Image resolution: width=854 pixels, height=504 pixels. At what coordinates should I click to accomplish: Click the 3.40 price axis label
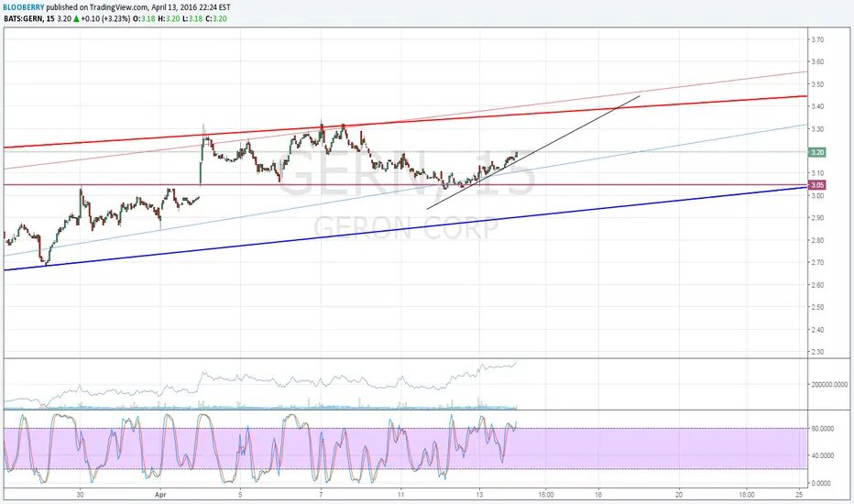coord(817,106)
